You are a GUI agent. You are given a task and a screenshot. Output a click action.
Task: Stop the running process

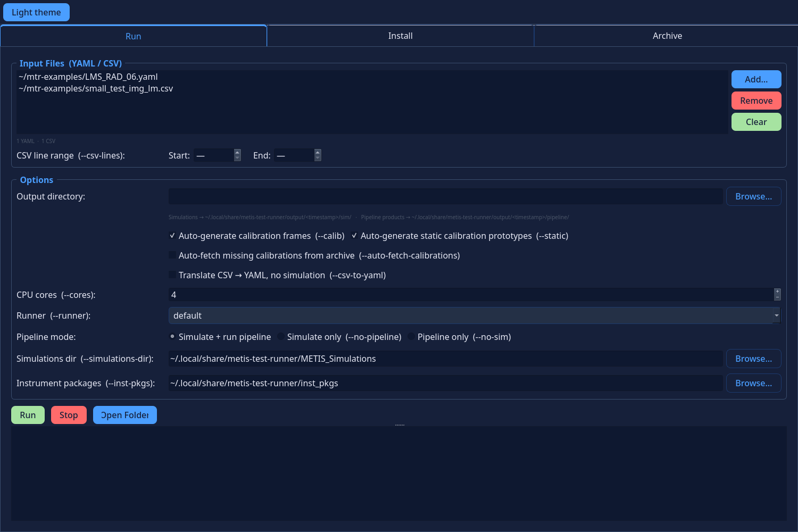pos(69,415)
